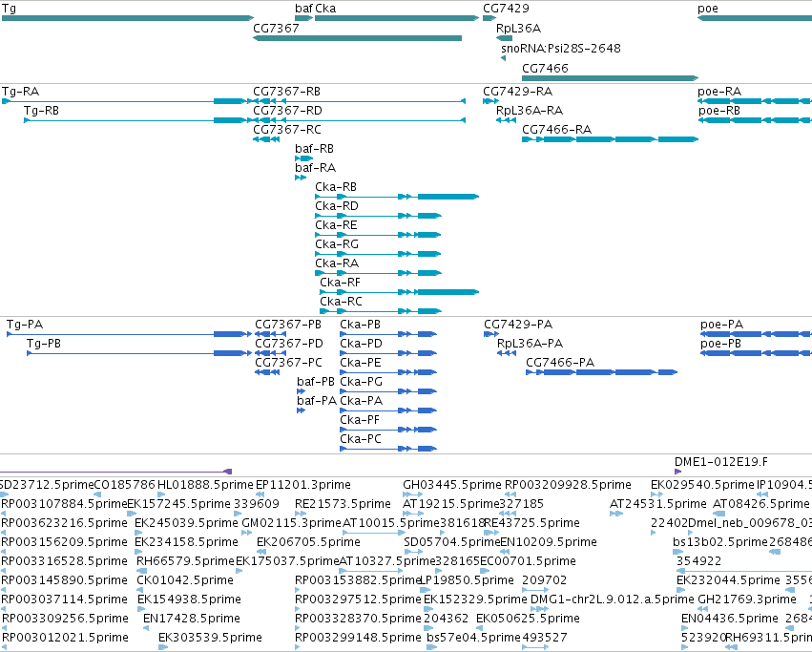
Task: Select protein CG7367-PB
Action: pos(288,325)
